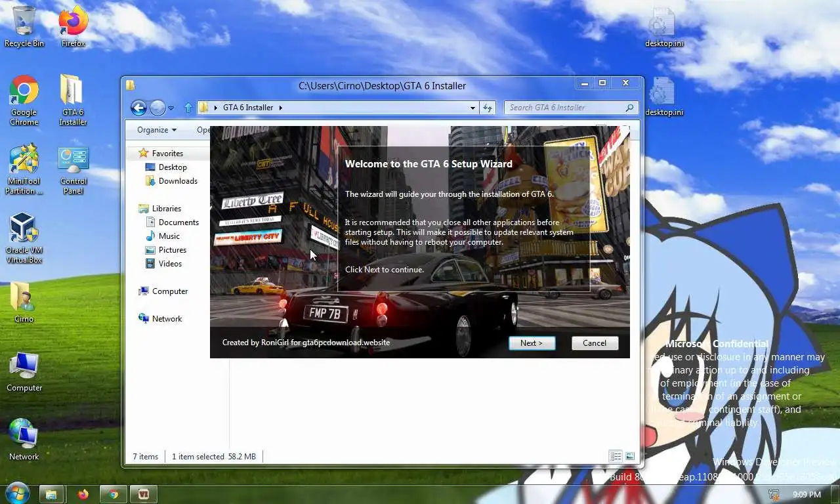Expand the root arrow before GTA 6 Installer breadcrumb

215,108
